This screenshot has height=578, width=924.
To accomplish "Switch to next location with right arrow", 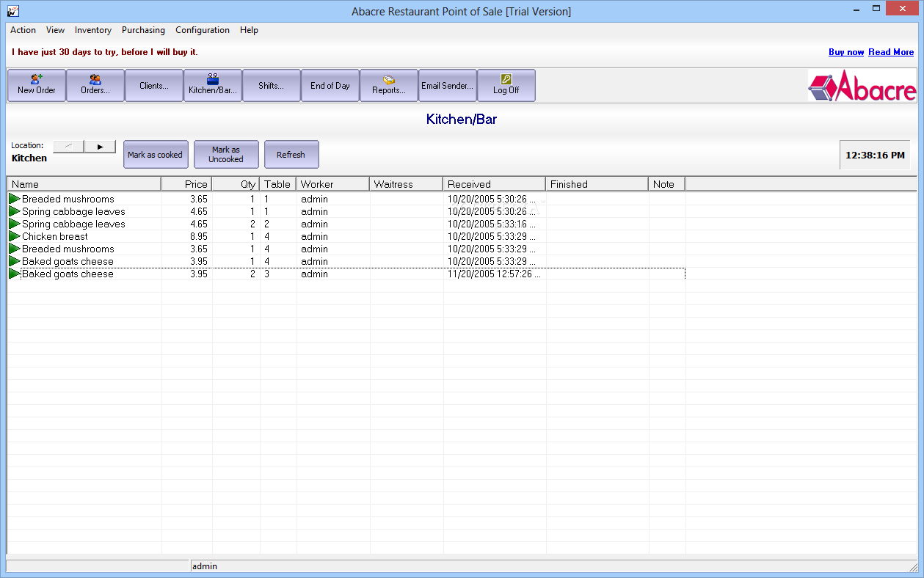I will 100,147.
